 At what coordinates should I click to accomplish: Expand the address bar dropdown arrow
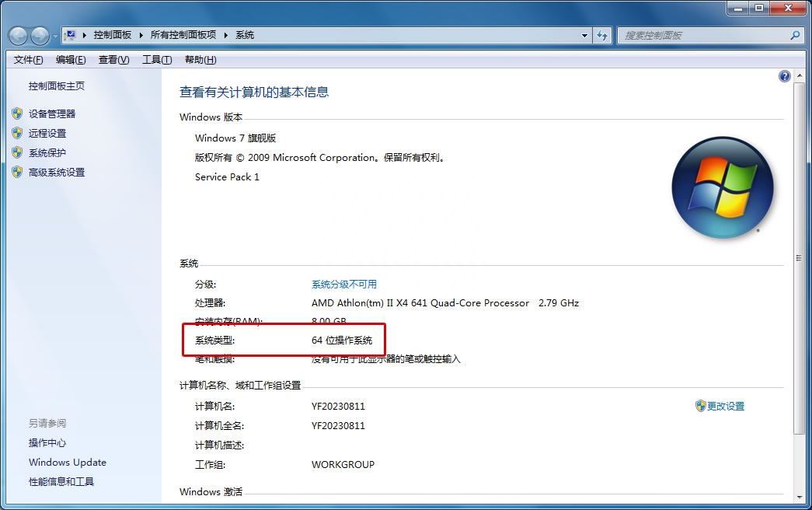click(585, 35)
